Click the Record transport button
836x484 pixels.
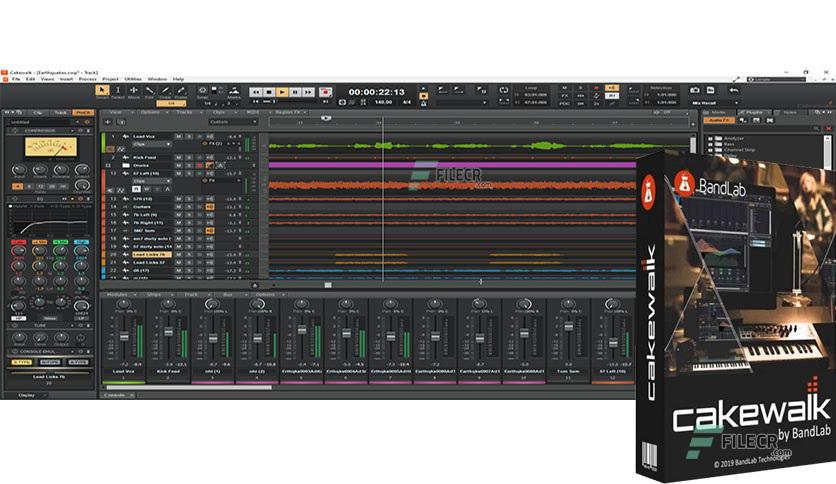click(x=325, y=92)
